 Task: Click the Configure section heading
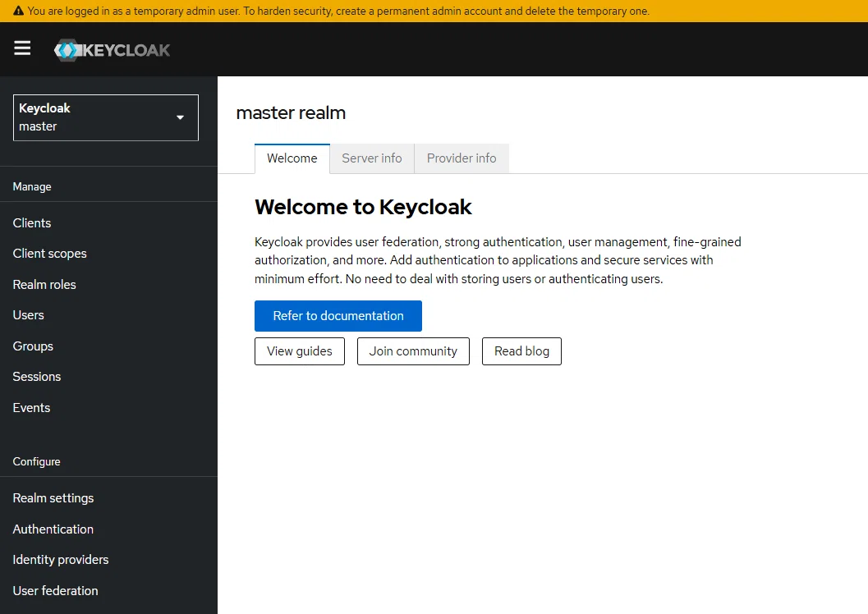coord(36,461)
